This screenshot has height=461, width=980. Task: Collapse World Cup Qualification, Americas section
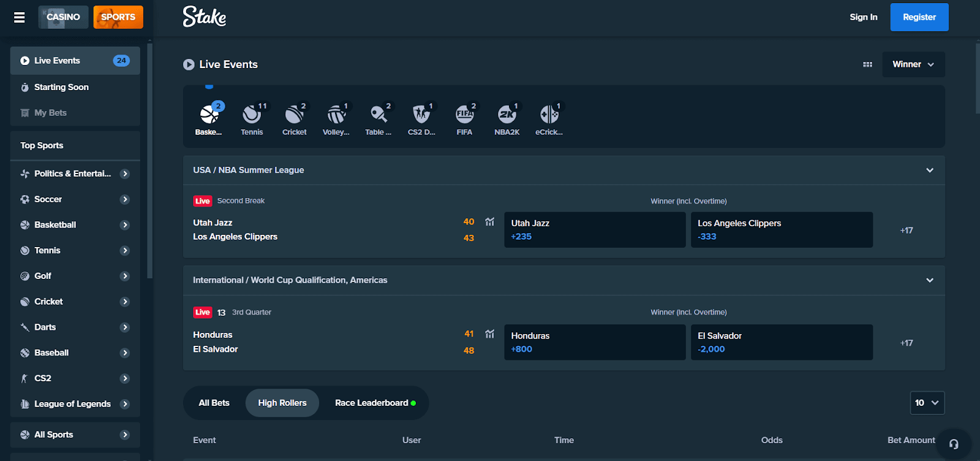[930, 280]
